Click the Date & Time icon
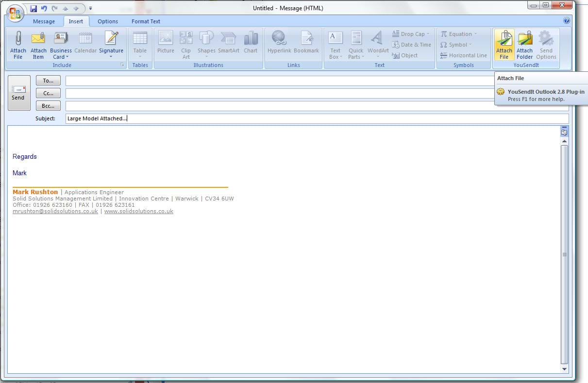Viewport: 588px width, 383px height. 411,44
